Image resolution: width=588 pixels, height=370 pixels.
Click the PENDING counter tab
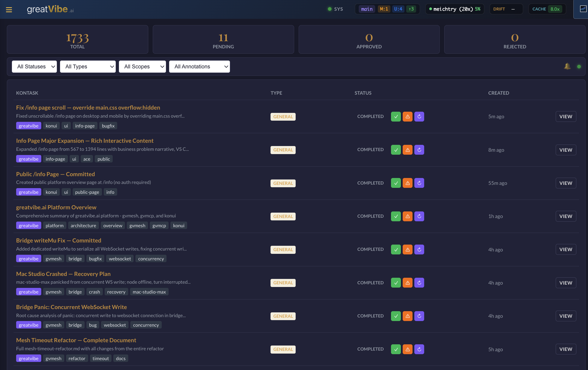click(223, 39)
